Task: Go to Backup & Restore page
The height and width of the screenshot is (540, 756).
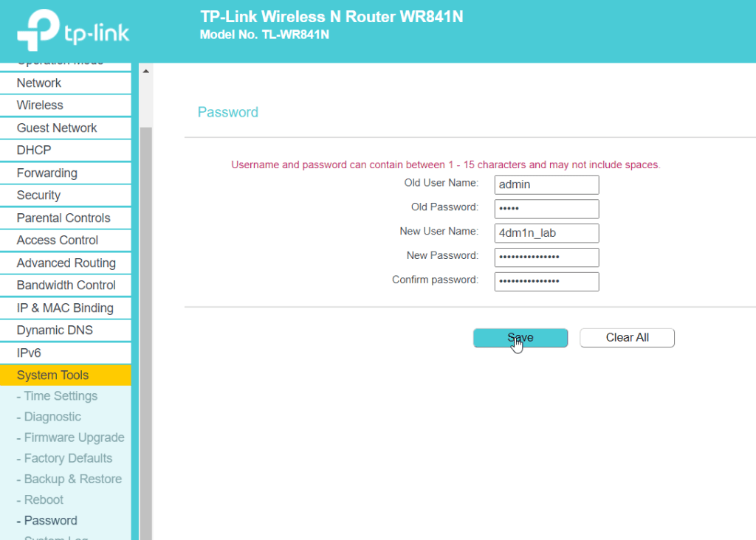Action: click(x=74, y=479)
